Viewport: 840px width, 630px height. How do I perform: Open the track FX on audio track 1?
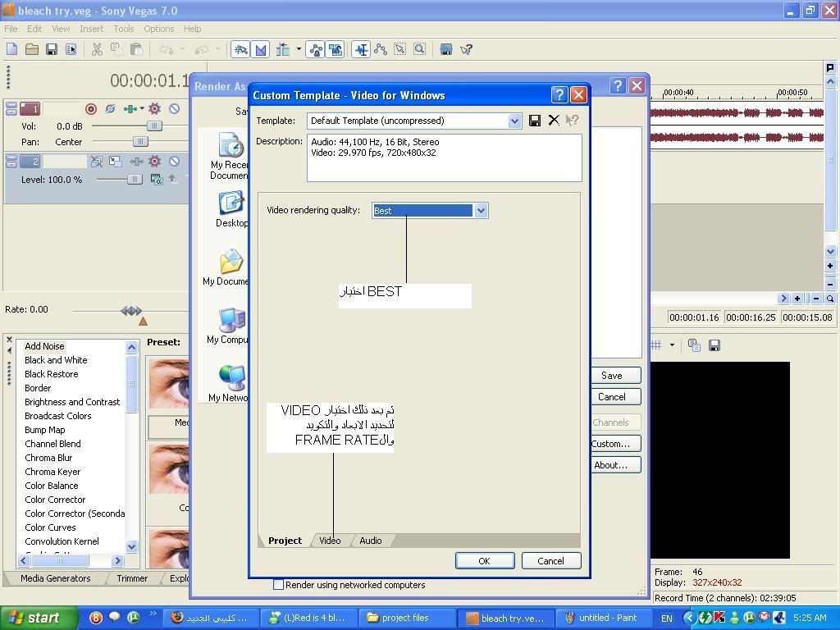(x=154, y=109)
